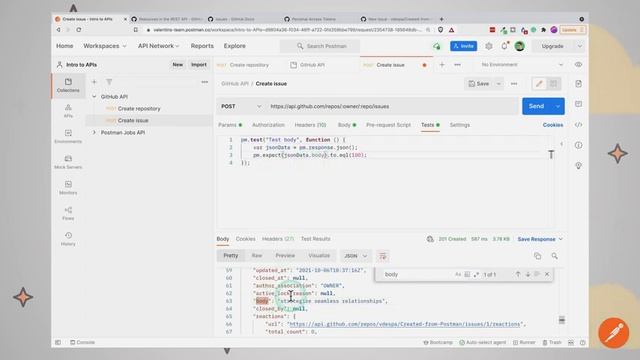The image size is (640, 360).
Task: Open Postman settings gear icon
Action: (489, 46)
